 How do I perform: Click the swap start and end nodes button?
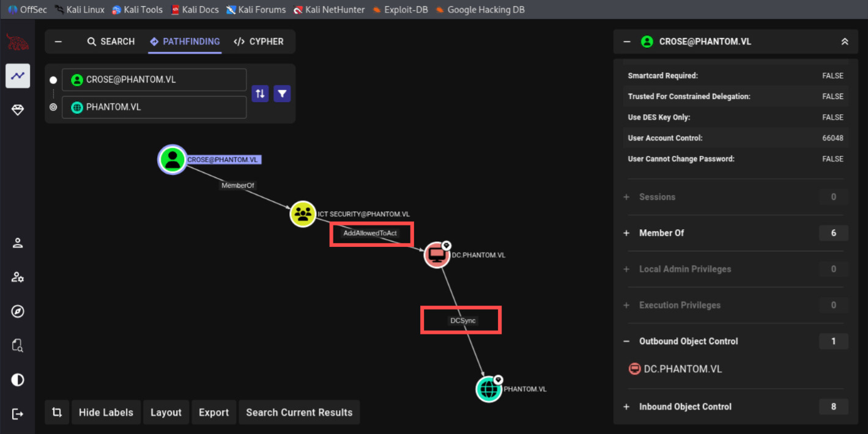[x=260, y=94]
